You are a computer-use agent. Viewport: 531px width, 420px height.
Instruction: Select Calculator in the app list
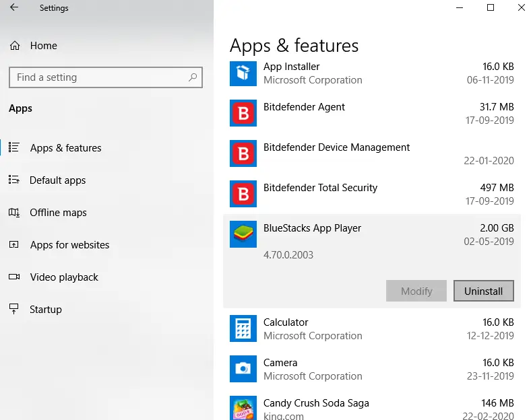coord(286,322)
